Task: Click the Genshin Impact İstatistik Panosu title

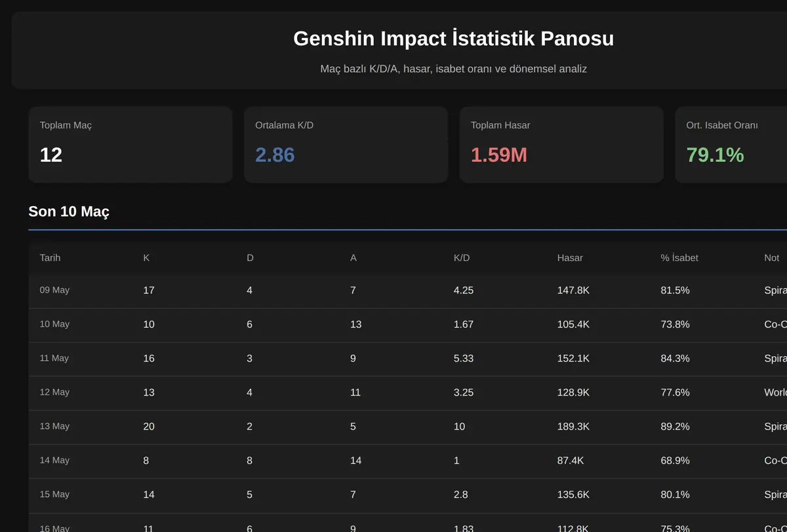Action: tap(453, 39)
